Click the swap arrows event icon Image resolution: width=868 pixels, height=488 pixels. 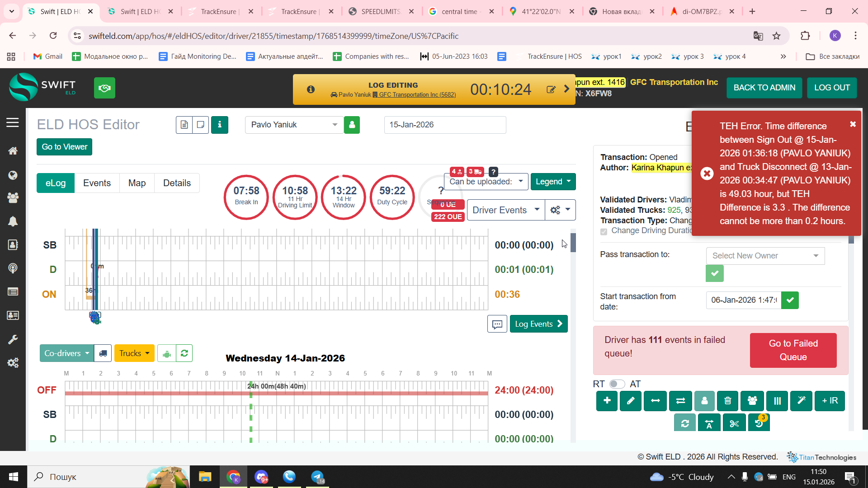pos(680,401)
